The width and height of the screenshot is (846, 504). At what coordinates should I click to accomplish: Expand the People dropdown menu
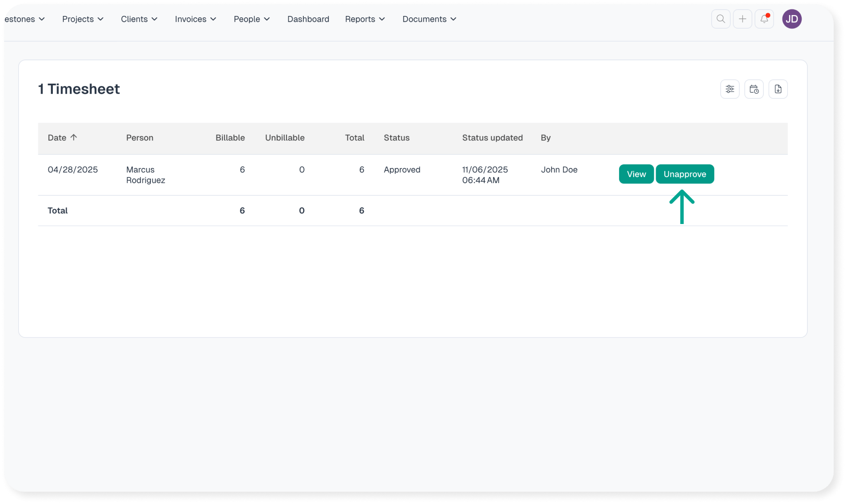coord(251,19)
